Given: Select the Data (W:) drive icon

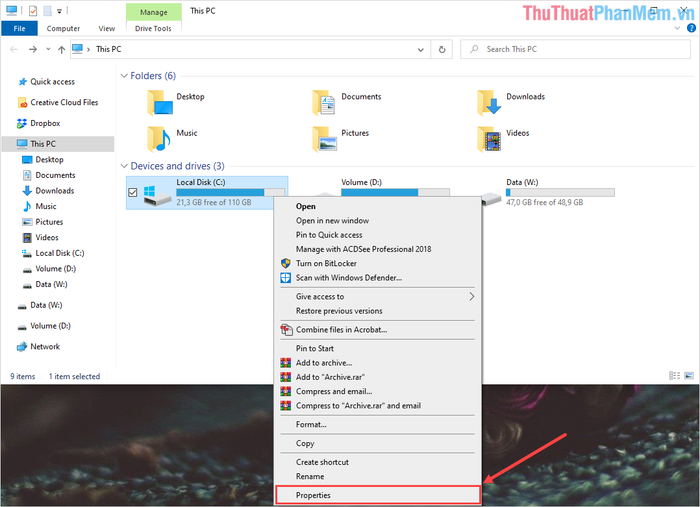Looking at the screenshot, I should [492, 199].
